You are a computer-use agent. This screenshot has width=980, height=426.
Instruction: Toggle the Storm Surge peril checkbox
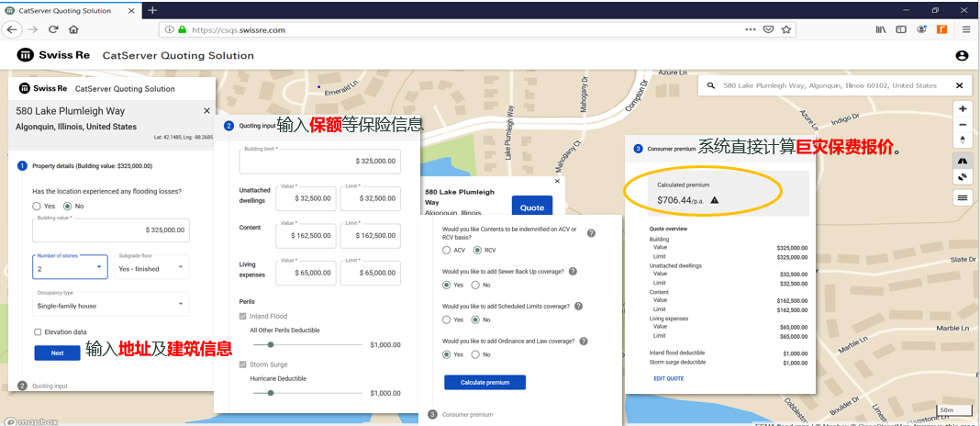point(243,364)
